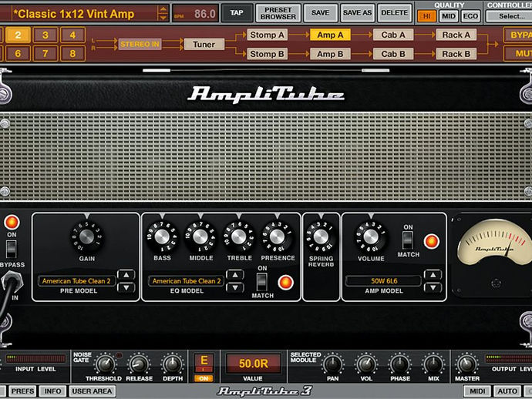Click the Phase knob

(x=399, y=364)
